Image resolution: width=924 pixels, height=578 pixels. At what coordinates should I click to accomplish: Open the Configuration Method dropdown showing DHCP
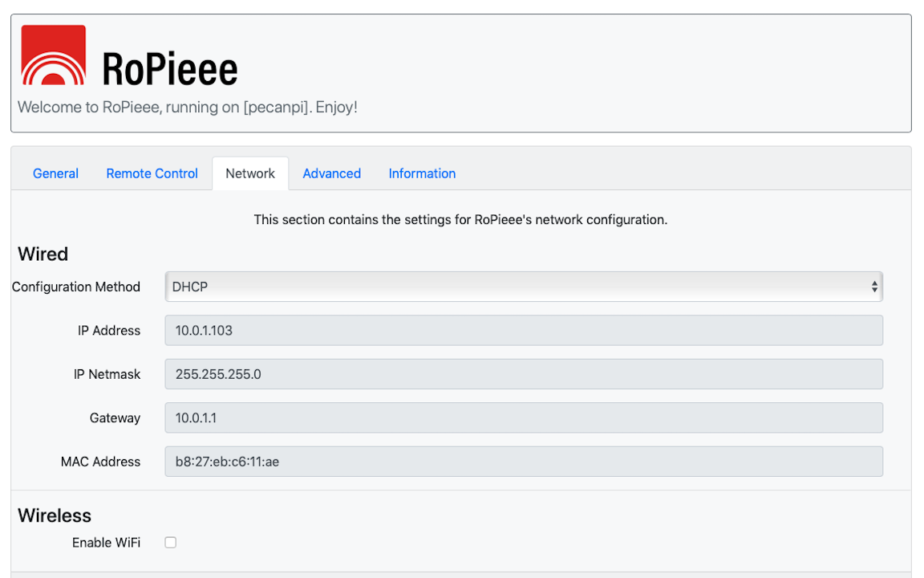point(523,287)
